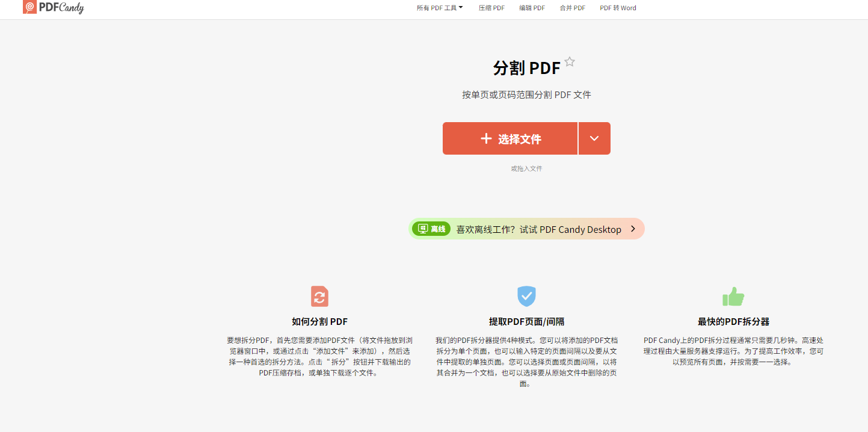Viewport: 868px width, 432px height.
Task: Click the 最快的PDF拆分器 heading
Action: (733, 322)
